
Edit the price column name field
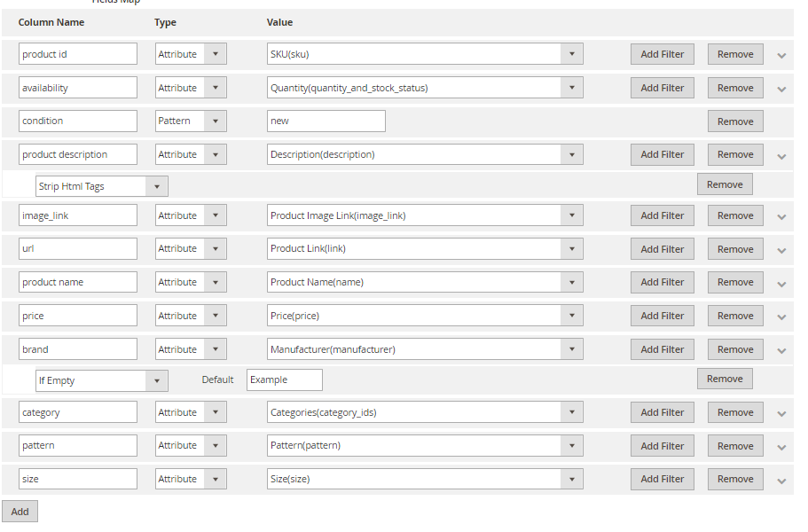click(x=78, y=316)
